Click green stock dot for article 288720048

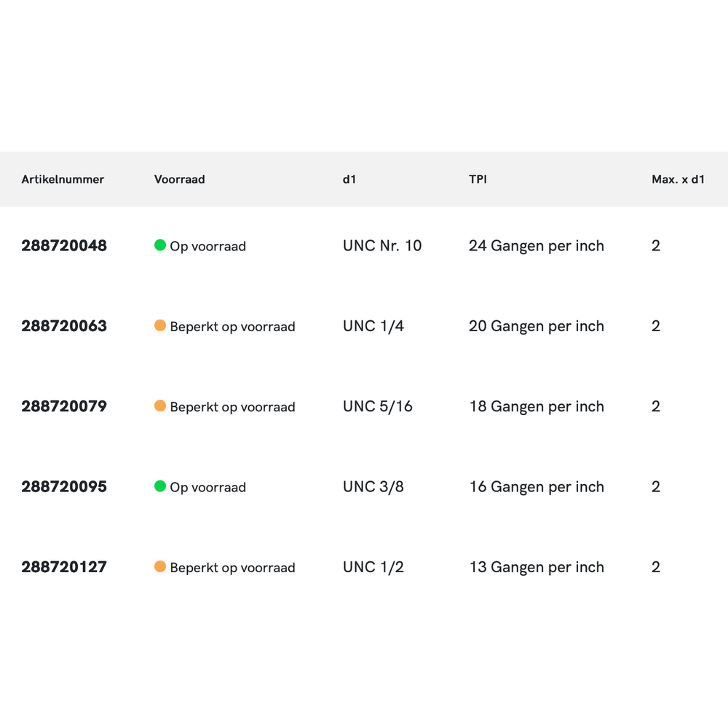[x=160, y=245]
